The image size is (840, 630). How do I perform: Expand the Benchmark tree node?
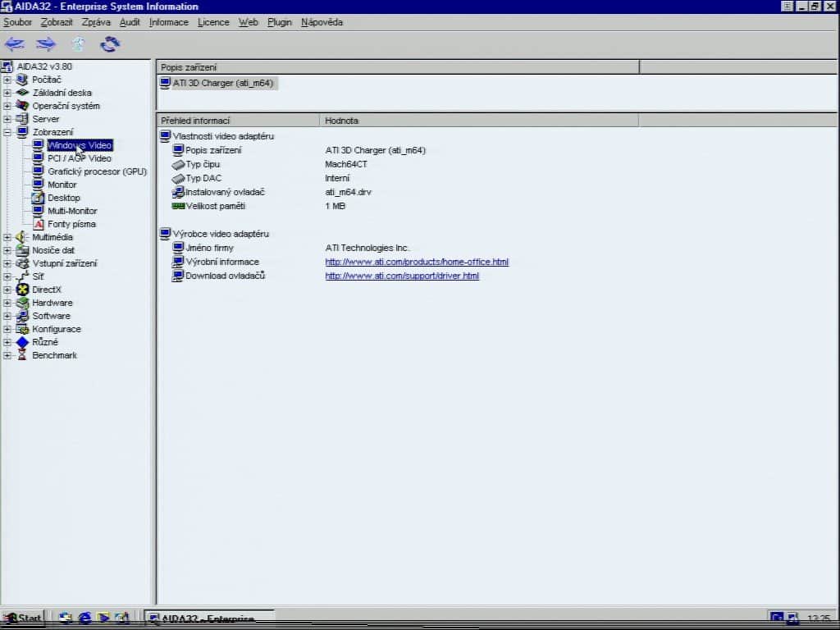pyautogui.click(x=7, y=355)
